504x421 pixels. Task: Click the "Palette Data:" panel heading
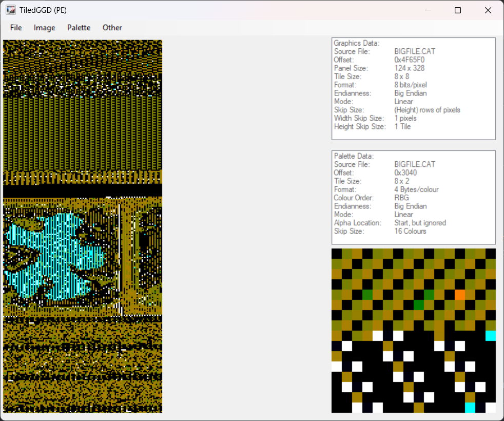[354, 156]
